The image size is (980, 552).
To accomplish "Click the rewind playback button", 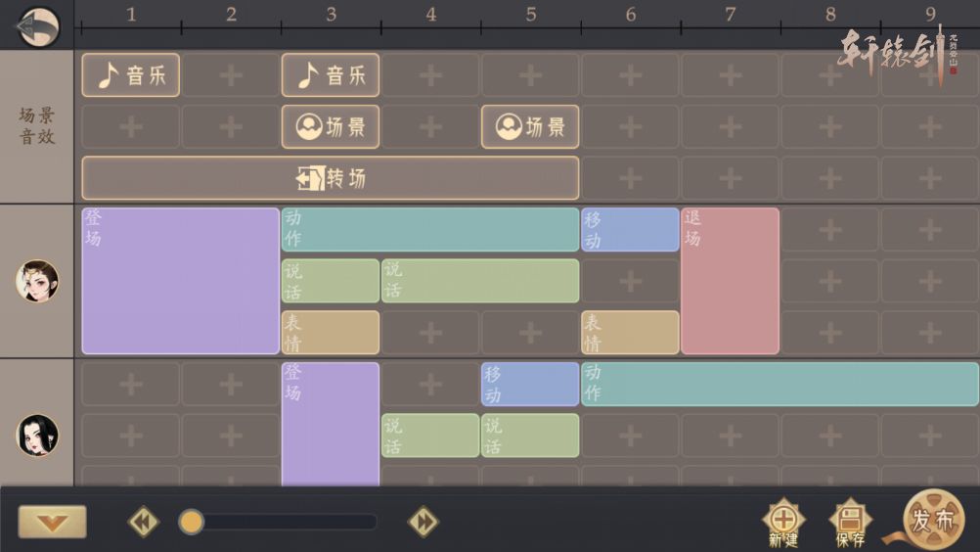I will pyautogui.click(x=143, y=522).
